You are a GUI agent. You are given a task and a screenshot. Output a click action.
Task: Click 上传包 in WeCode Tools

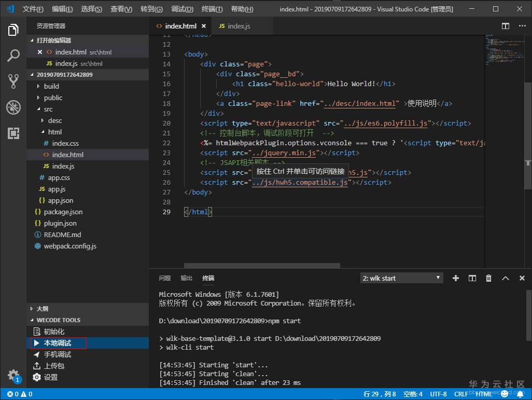(54, 366)
